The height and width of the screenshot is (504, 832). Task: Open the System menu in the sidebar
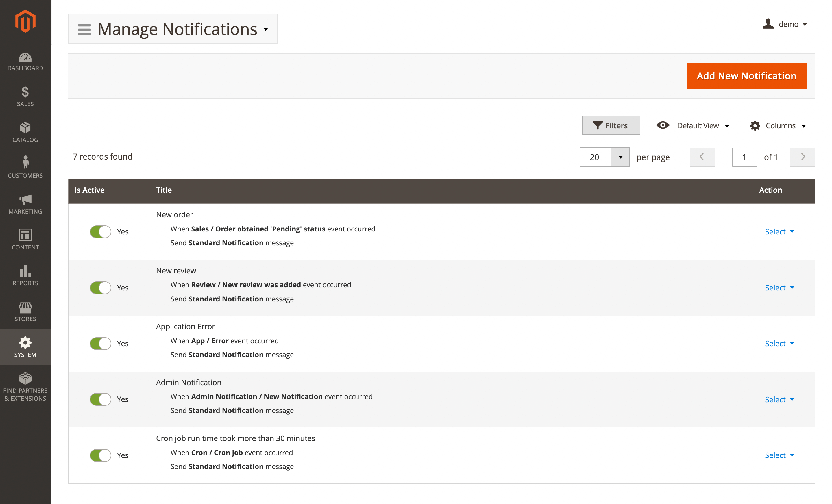(25, 347)
